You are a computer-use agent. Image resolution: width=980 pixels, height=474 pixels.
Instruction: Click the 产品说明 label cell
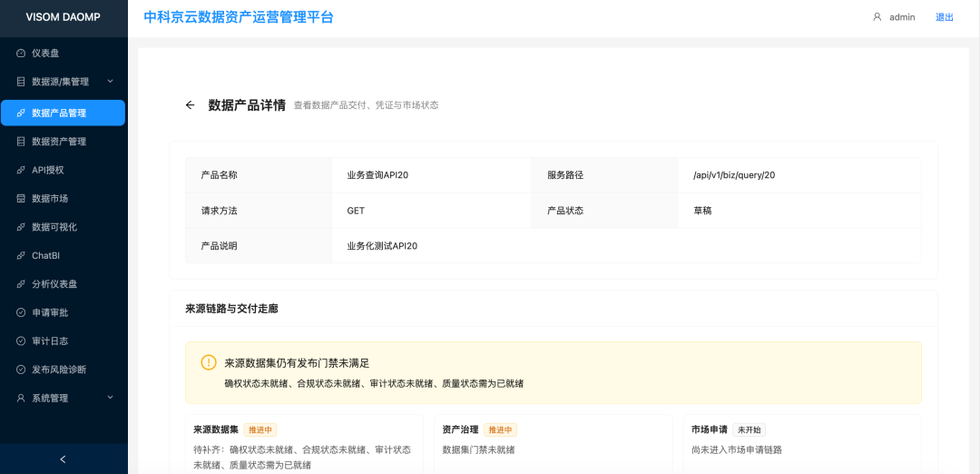259,246
